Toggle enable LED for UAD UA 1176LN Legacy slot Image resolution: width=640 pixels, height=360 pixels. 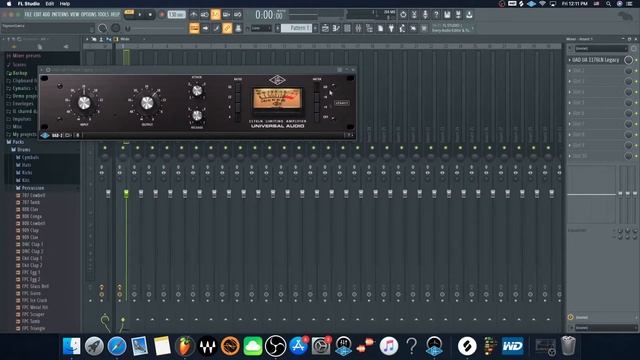click(x=636, y=60)
